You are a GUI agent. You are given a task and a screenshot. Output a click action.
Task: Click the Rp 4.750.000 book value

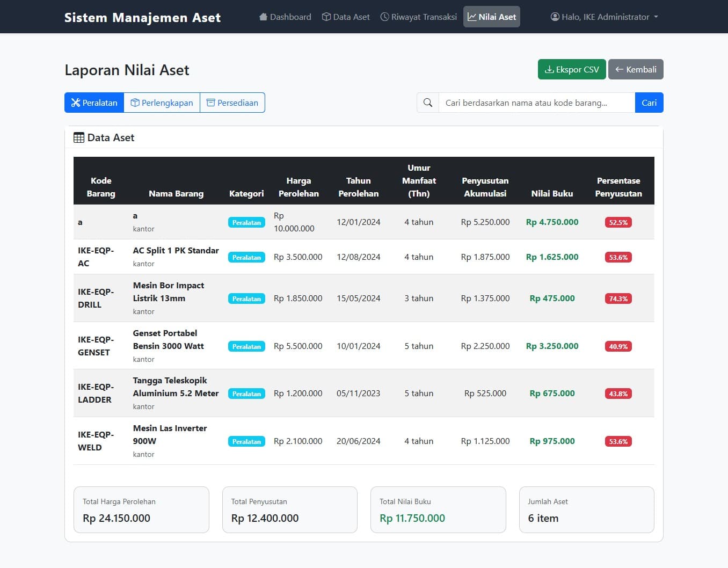click(x=552, y=222)
